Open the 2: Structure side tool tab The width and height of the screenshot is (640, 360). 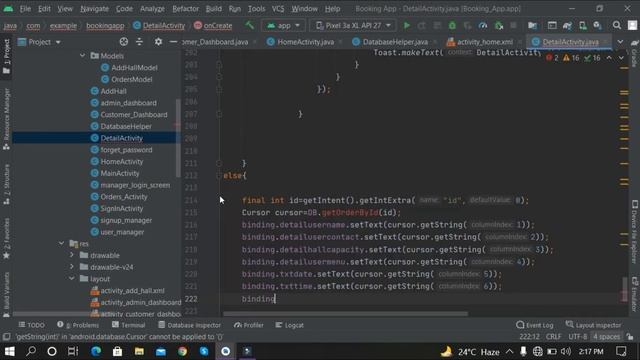click(x=6, y=184)
